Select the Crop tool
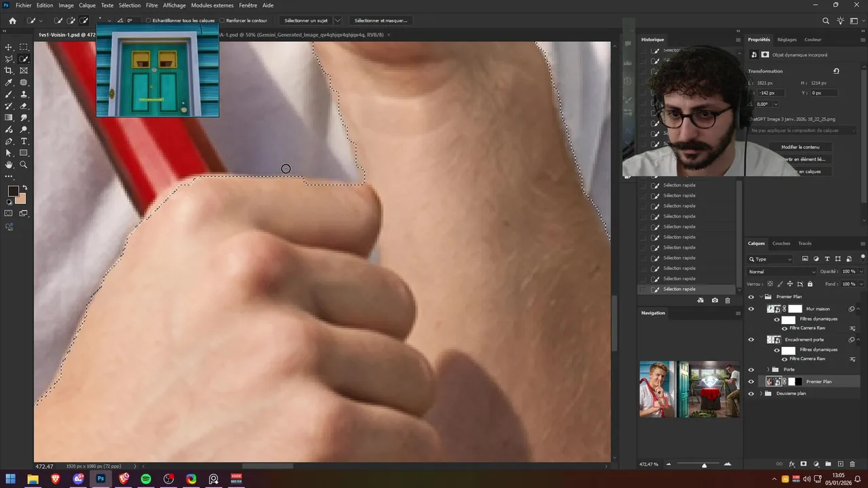868x488 pixels. point(9,70)
